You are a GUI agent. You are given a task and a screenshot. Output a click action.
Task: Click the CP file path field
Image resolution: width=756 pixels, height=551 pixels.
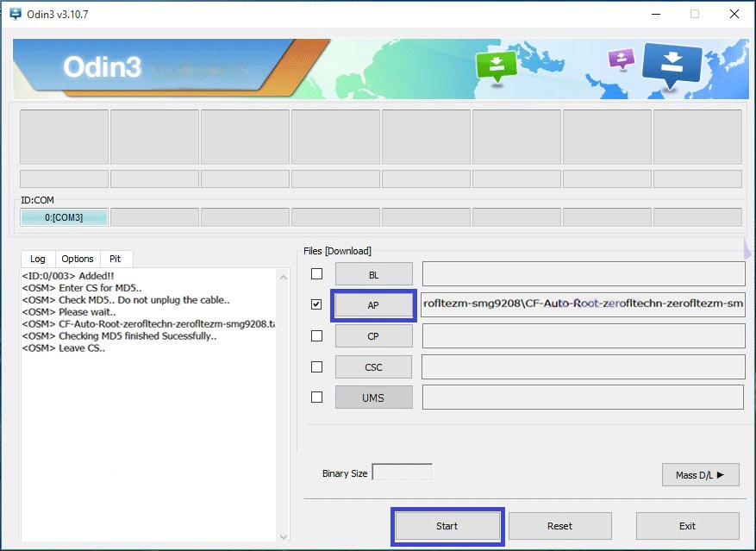pyautogui.click(x=584, y=335)
